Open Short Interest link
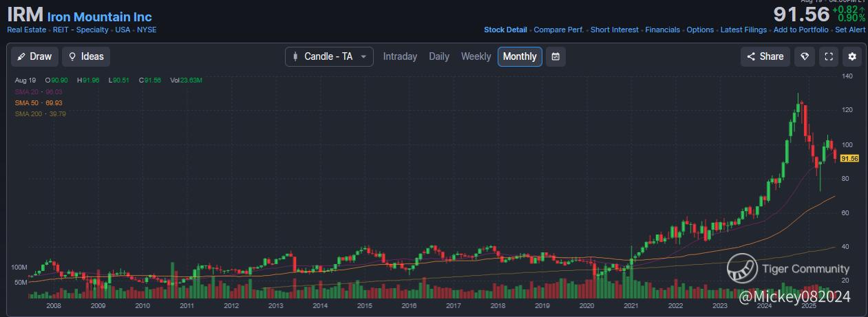This screenshot has width=868, height=317. click(615, 30)
